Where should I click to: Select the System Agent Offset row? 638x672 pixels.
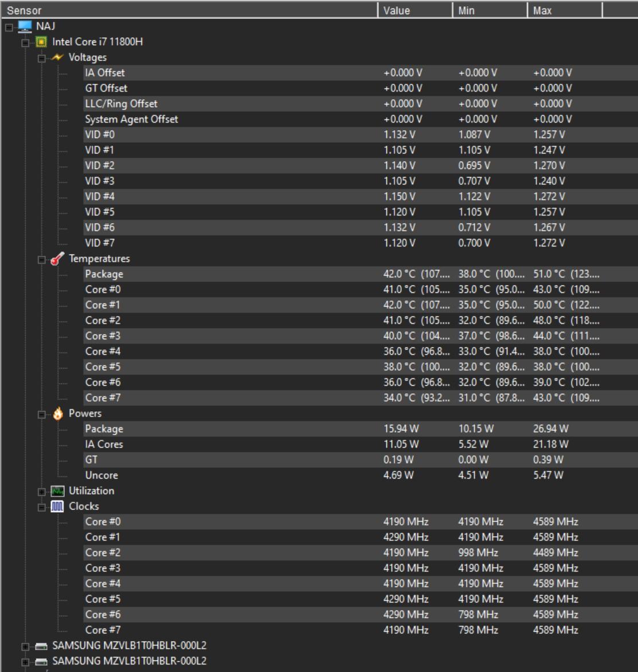pos(360,119)
